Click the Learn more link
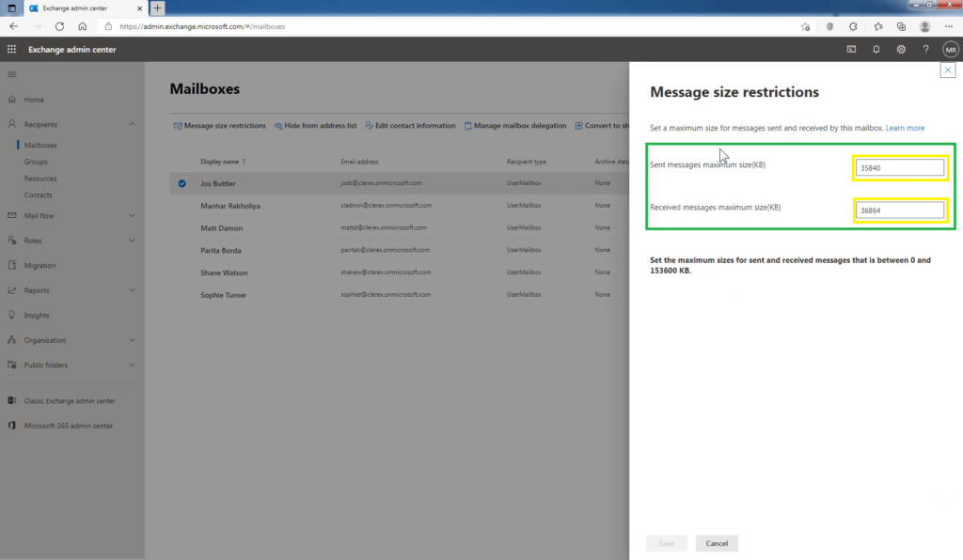 [905, 128]
